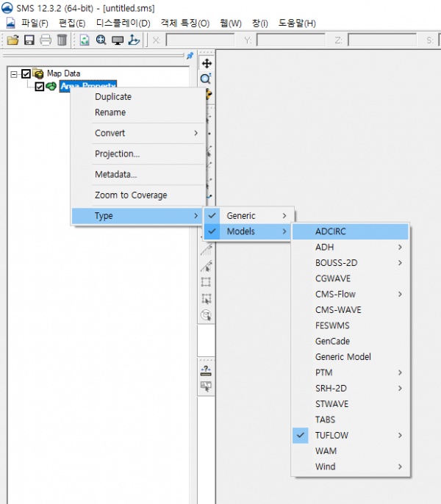Select Zoom to Coverage

coord(139,195)
